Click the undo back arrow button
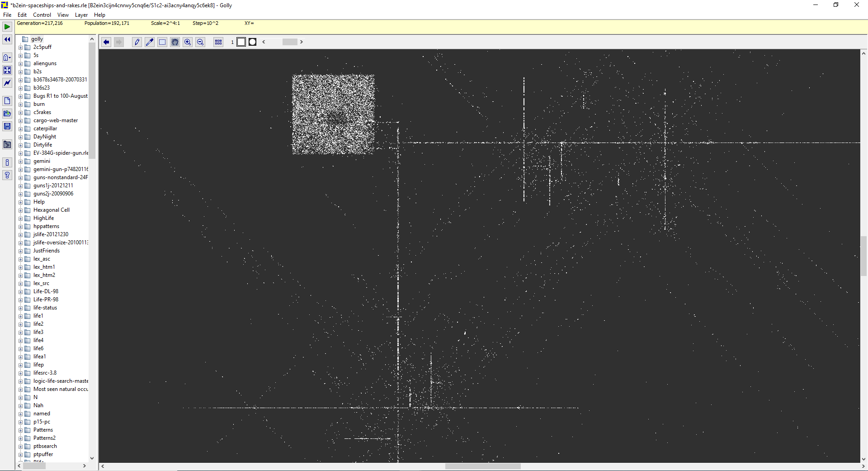868x471 pixels. tap(106, 42)
